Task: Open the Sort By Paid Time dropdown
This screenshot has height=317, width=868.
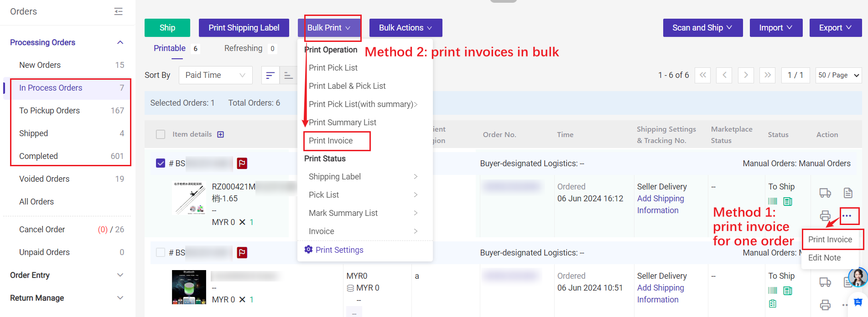Action: coord(216,75)
